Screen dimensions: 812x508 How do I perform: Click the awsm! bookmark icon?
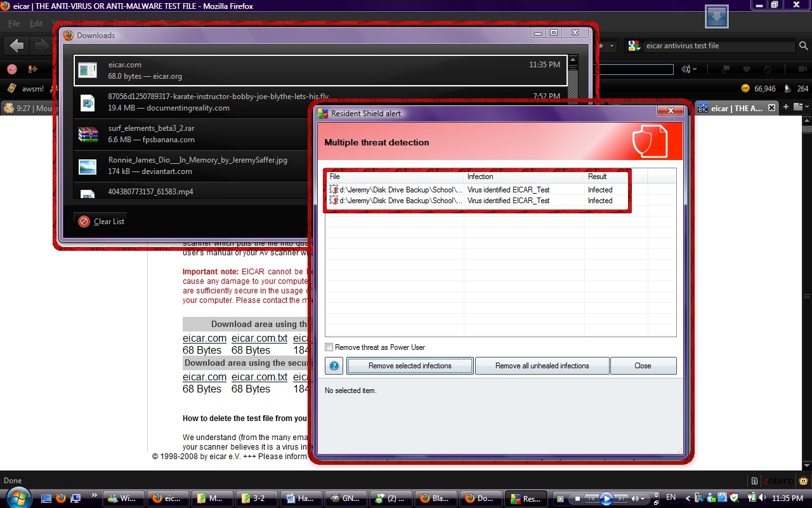click(x=11, y=88)
